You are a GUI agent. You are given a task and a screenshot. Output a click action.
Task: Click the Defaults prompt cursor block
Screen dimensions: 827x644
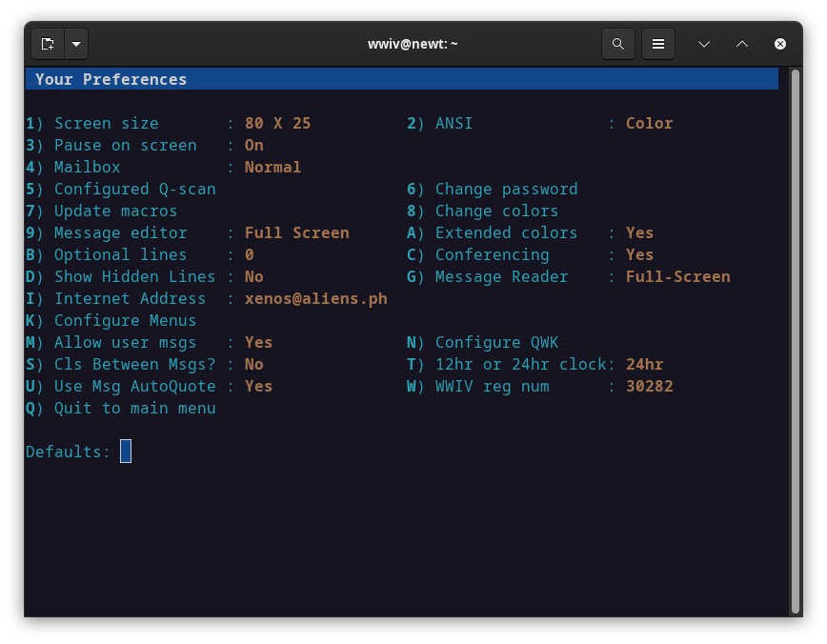click(126, 452)
